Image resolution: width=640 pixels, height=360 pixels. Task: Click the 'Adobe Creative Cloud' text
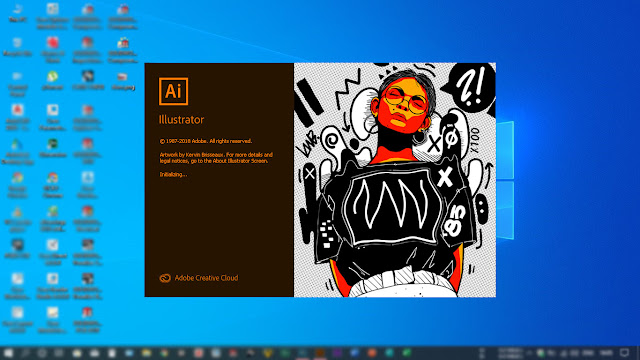click(206, 278)
